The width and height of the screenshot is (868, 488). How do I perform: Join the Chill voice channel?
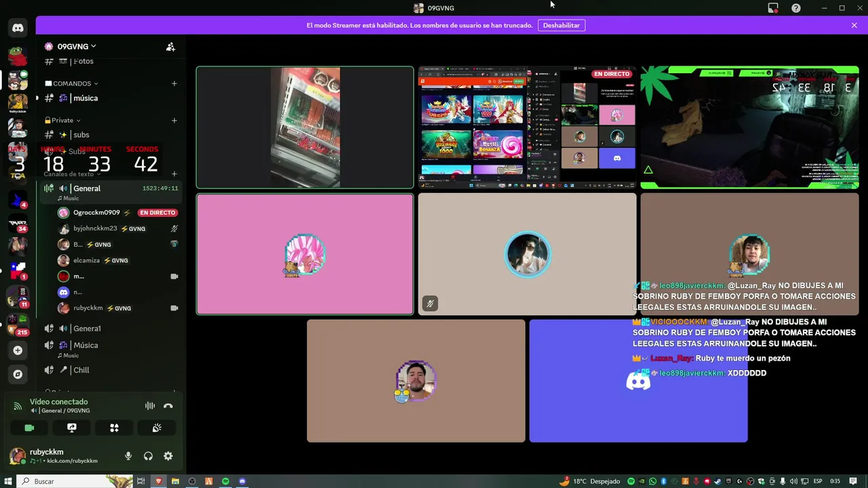111,370
